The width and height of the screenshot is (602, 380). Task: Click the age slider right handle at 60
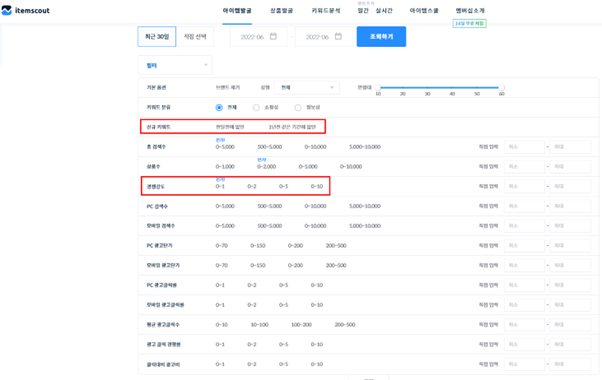(501, 88)
